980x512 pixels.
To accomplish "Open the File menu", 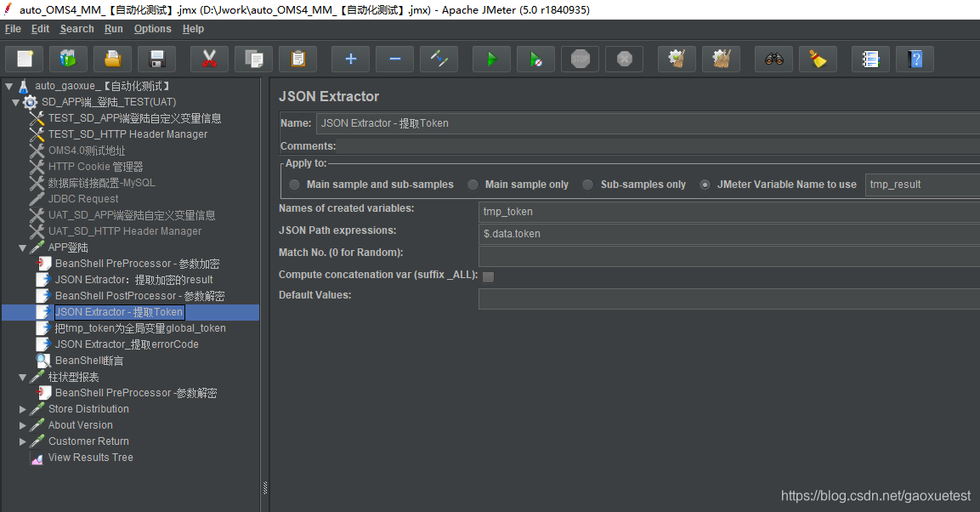I will click(13, 29).
